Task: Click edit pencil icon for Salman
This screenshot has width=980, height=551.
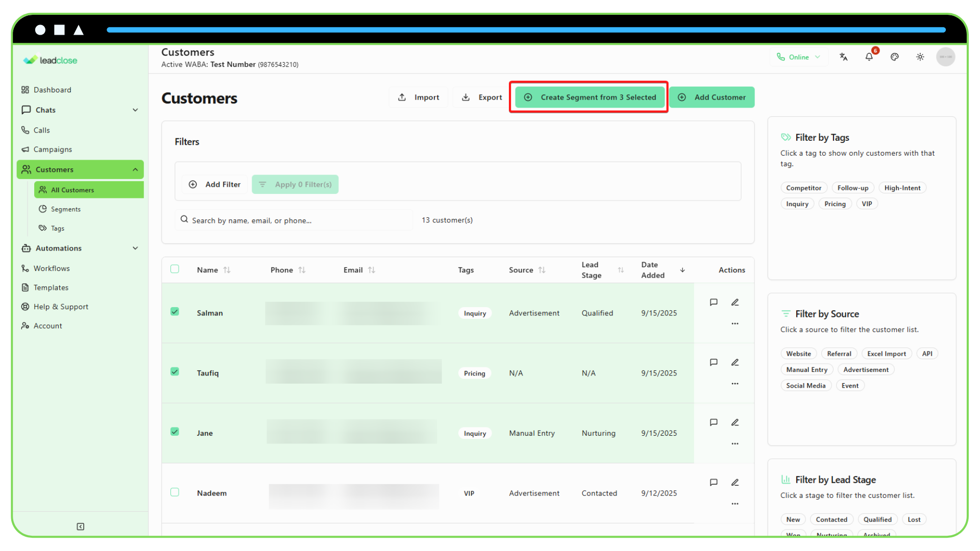Action: pyautogui.click(x=735, y=303)
